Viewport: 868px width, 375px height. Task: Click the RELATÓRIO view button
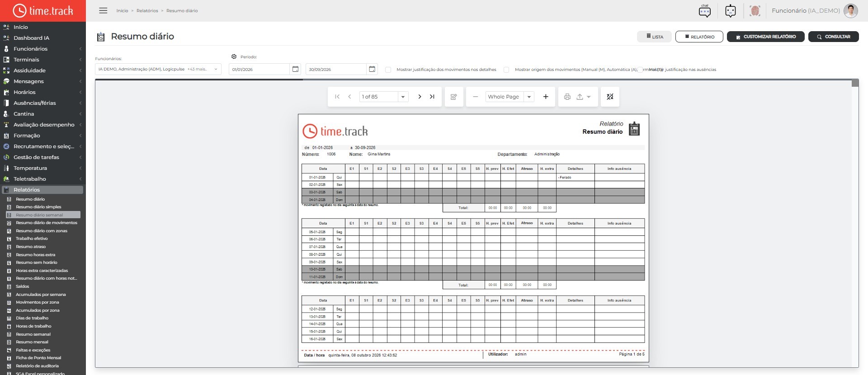[699, 37]
